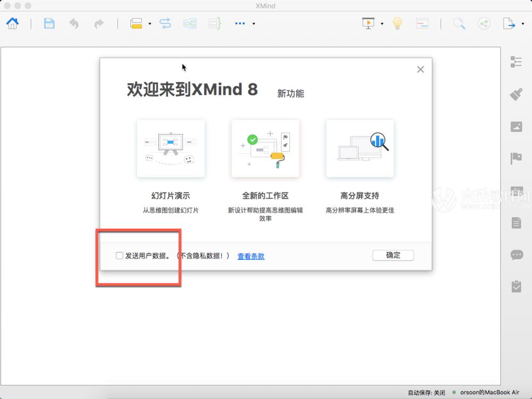Go to the Home icon in toolbar

coord(13,23)
